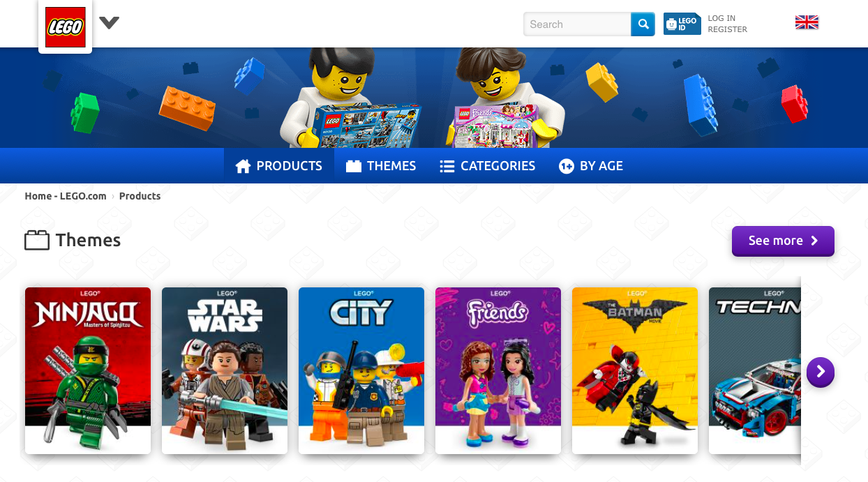Click the REGISTER link
Viewport: 868px width, 482px height.
pos(727,29)
